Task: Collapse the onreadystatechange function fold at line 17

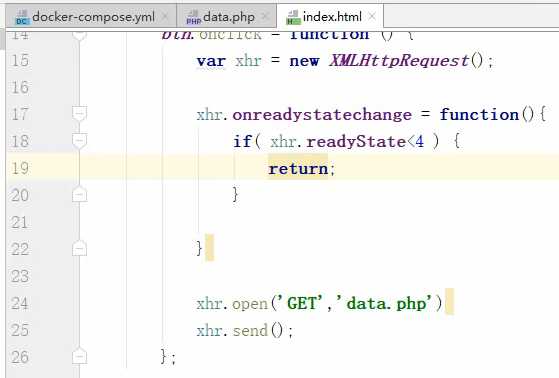Action: point(80,113)
